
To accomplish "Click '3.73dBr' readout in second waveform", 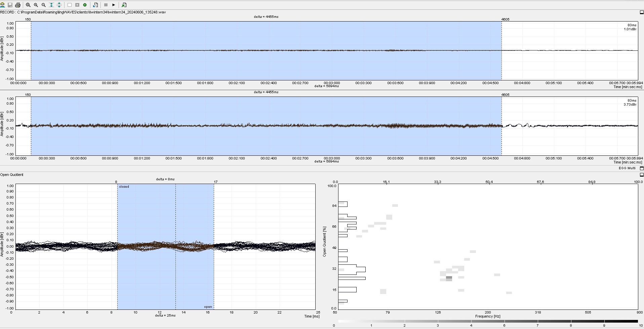I will coord(630,105).
